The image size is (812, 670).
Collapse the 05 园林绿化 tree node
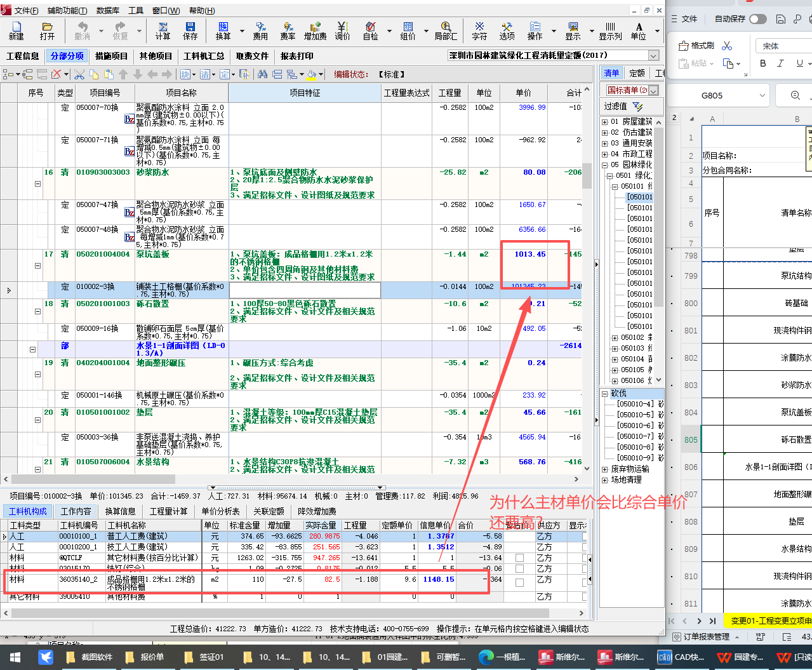605,164
